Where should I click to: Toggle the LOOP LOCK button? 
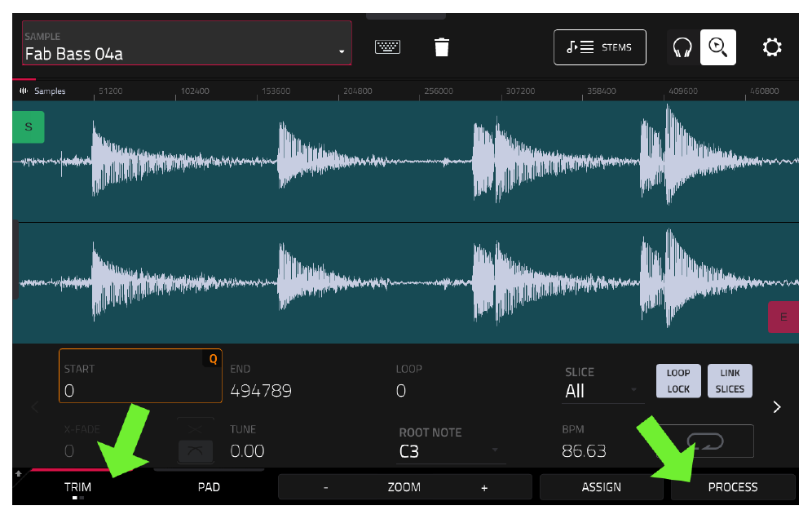[678, 380]
